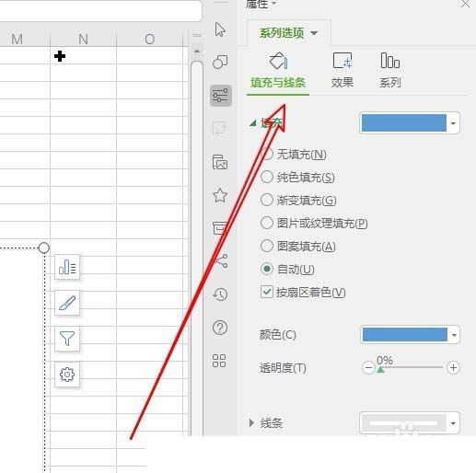476x473 pixels.
Task: Open the share icon in sidebar
Action: 221,261
